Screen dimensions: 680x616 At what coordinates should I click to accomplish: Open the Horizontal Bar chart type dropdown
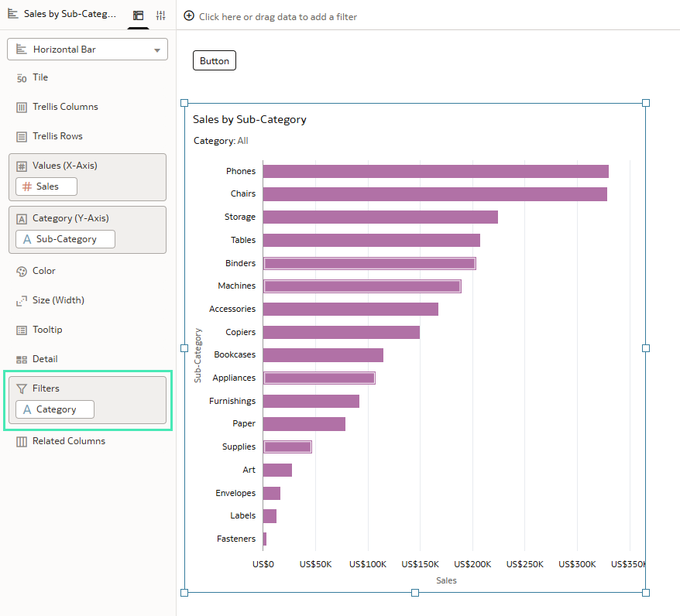tap(88, 50)
